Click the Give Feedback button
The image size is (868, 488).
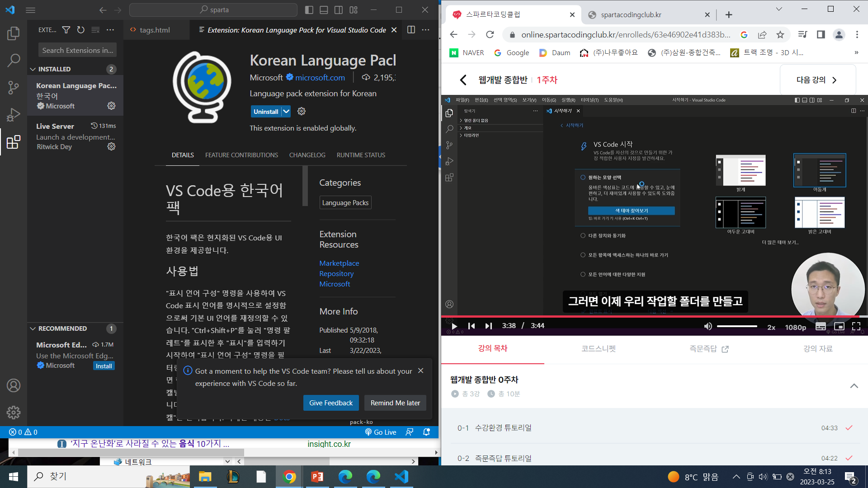tap(331, 403)
